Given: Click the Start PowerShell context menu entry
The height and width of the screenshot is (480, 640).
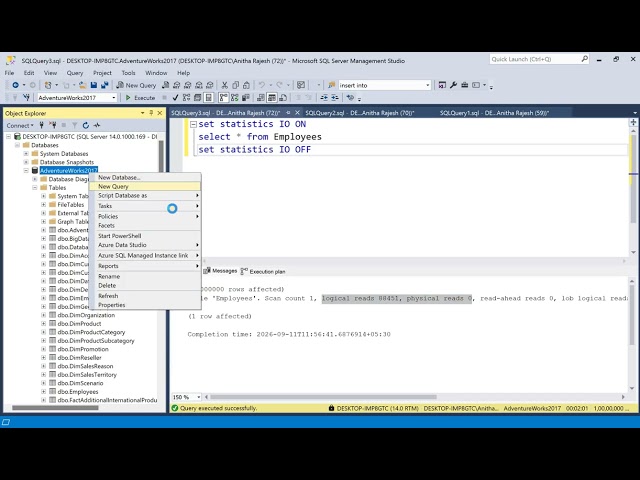Looking at the screenshot, I should [145, 236].
